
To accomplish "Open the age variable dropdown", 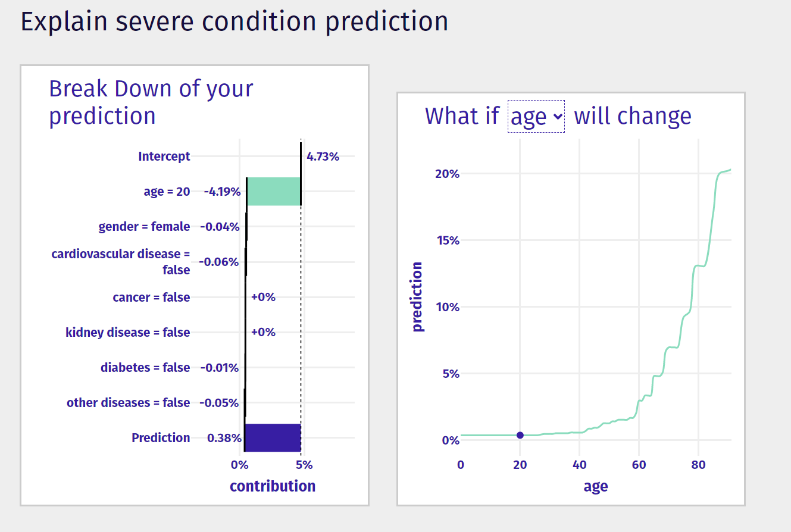I will (536, 117).
